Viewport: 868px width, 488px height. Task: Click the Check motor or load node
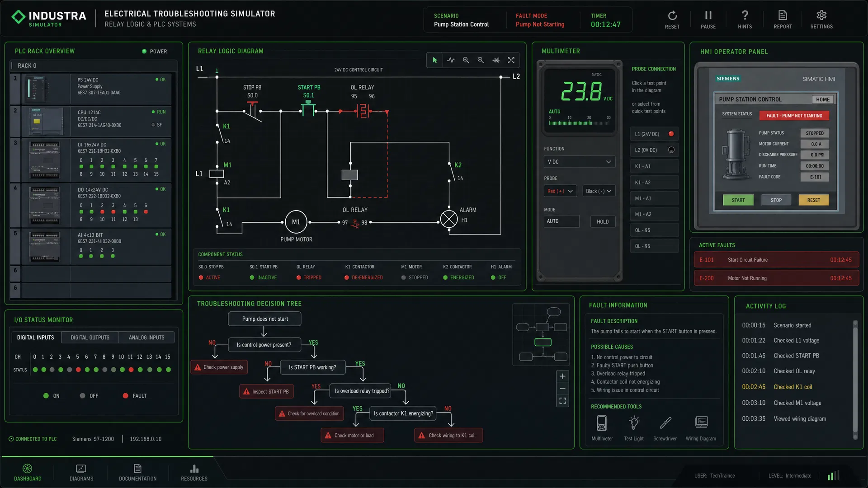(x=352, y=436)
